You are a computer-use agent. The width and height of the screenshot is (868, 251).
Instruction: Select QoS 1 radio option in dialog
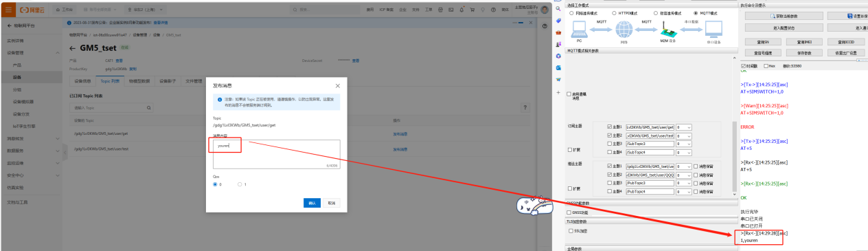(239, 184)
